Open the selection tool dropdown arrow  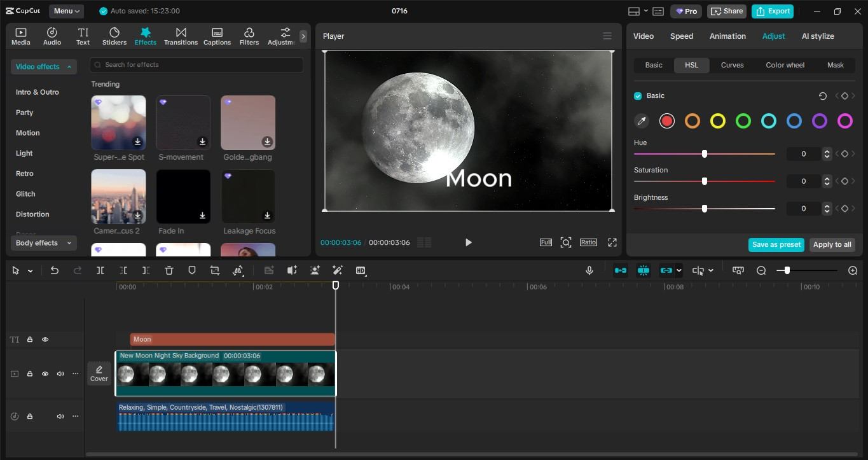click(x=30, y=271)
